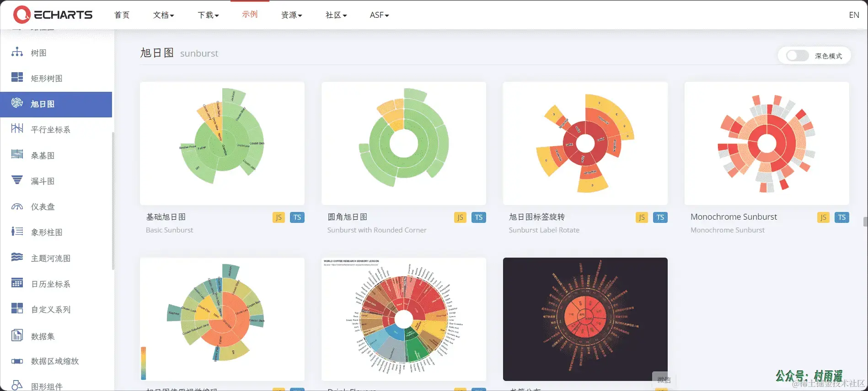
Task: Expand the 资源 dropdown menu
Action: point(291,15)
